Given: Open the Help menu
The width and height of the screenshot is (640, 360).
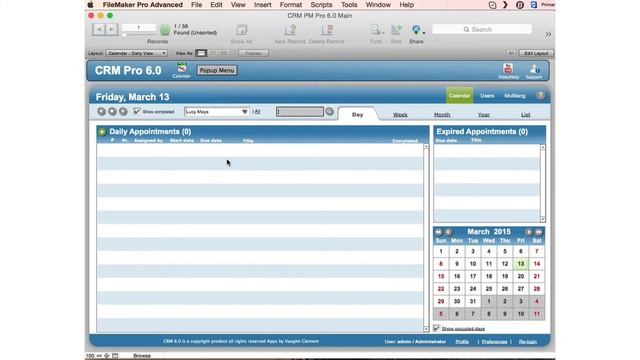Looking at the screenshot, I should [x=407, y=5].
